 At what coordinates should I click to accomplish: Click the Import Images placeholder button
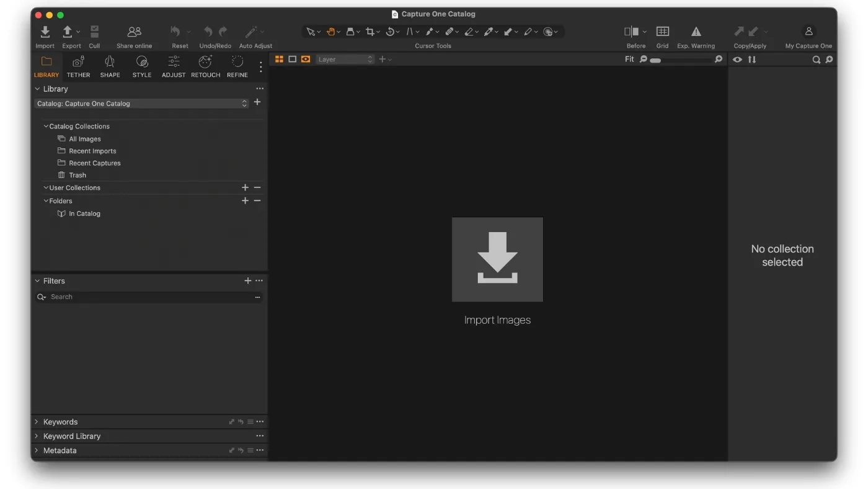click(497, 259)
